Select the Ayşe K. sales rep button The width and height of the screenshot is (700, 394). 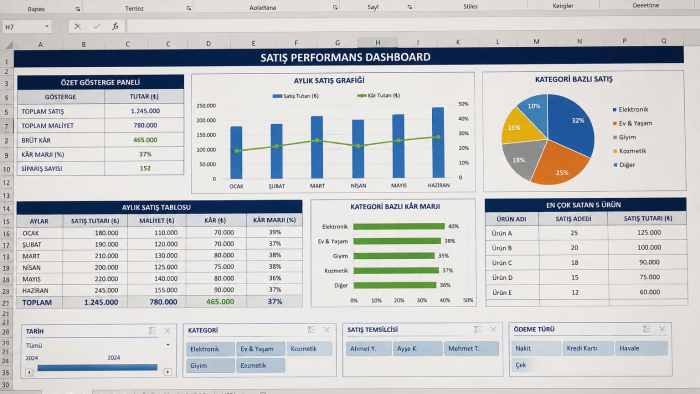[418, 348]
